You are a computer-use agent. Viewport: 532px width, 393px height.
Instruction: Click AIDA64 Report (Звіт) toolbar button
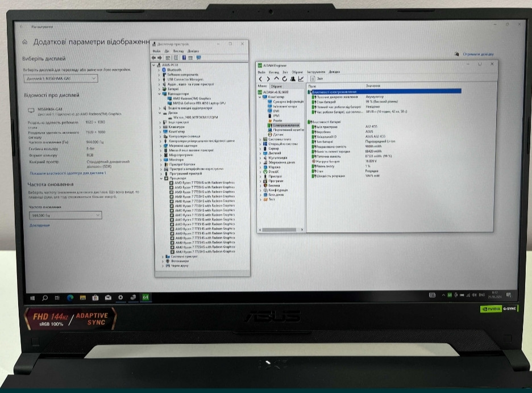[x=316, y=79]
